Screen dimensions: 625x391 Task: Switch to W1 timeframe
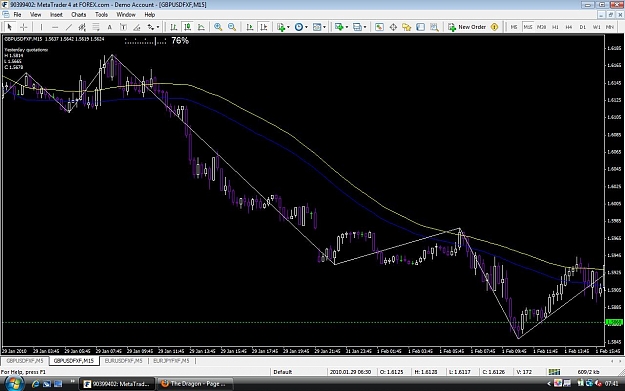(x=596, y=27)
